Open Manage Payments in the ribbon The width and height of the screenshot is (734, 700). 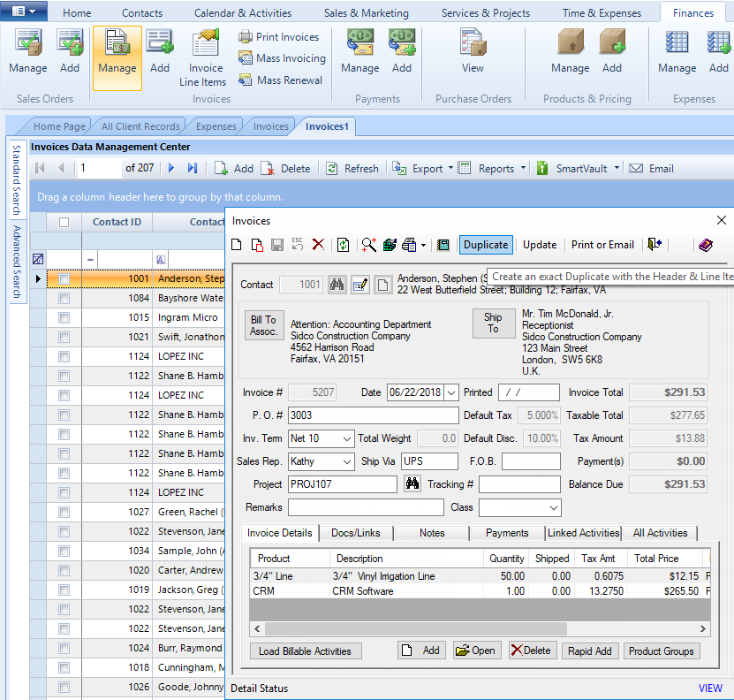(360, 51)
